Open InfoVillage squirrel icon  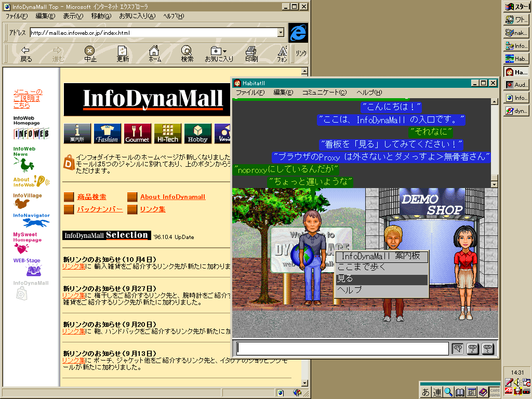point(22,204)
